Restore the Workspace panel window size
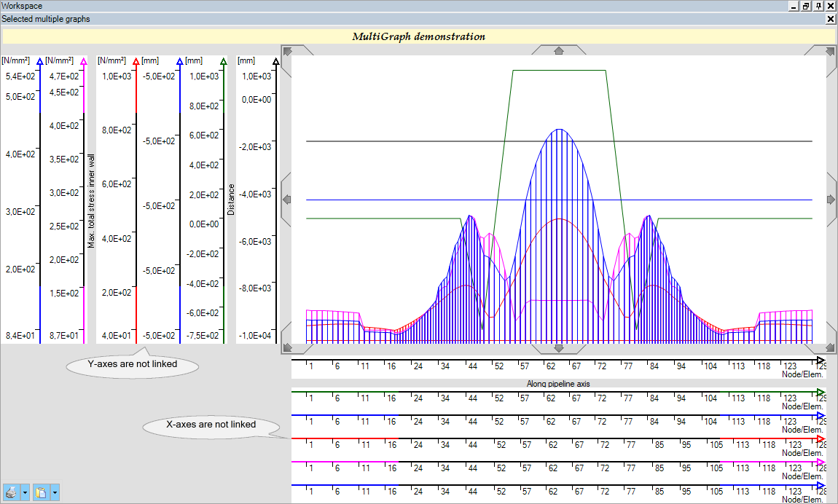Screen dimensions: 838x504 click(x=806, y=6)
